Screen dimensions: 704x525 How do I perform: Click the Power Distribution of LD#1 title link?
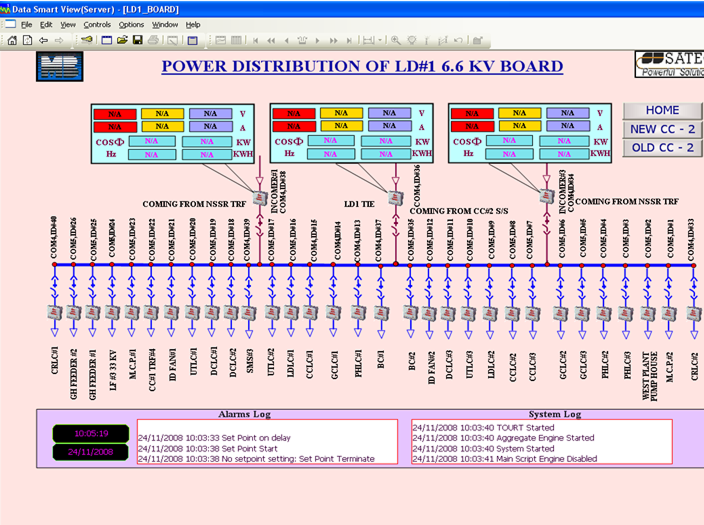[362, 66]
